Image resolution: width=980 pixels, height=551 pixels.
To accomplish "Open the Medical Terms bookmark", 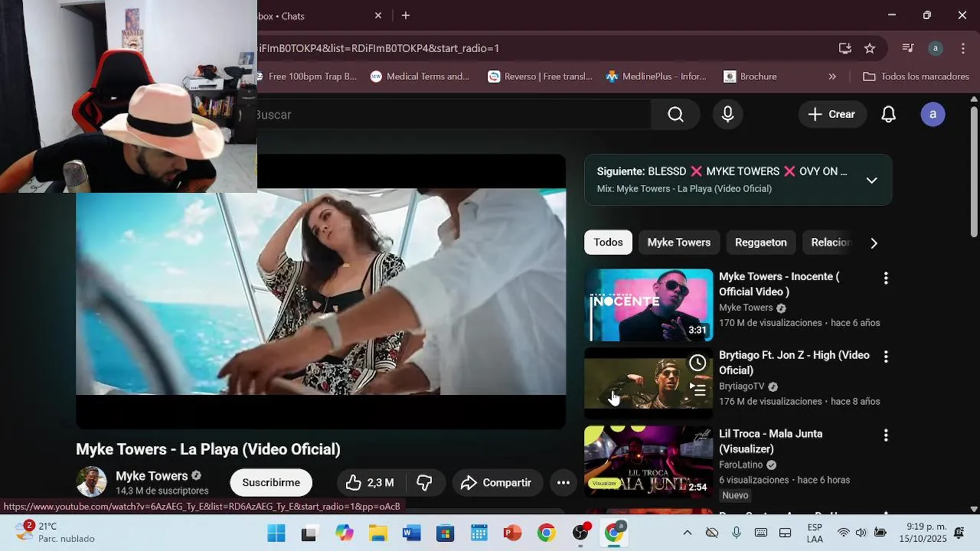I will [x=420, y=77].
